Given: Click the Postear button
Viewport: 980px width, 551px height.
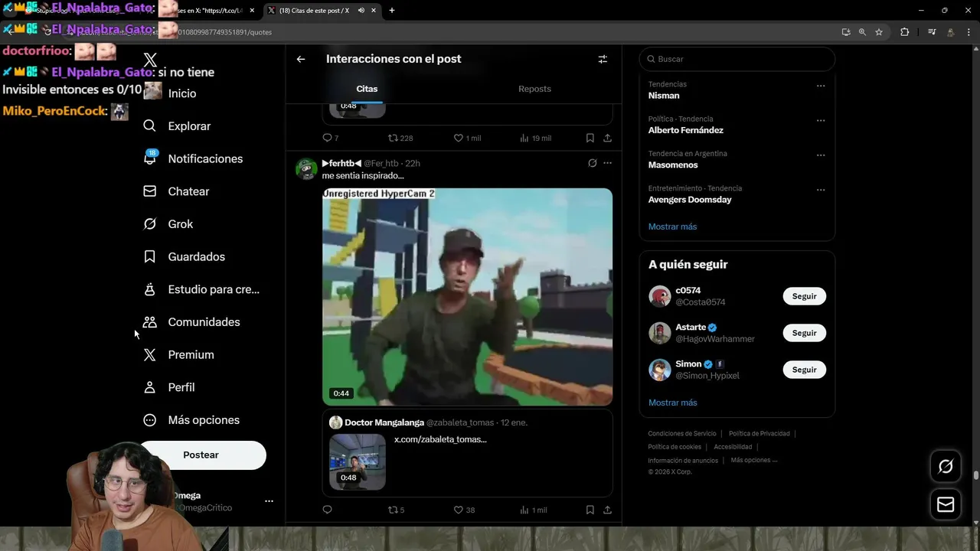Looking at the screenshot, I should click(201, 455).
